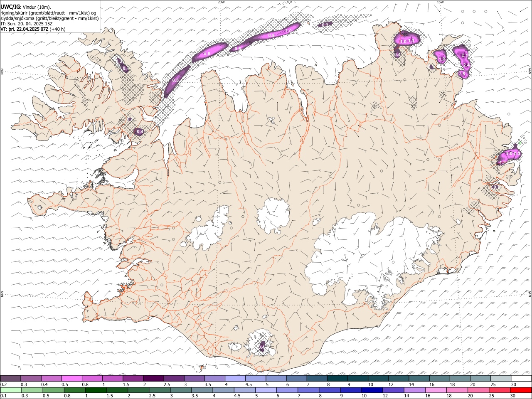Pick the white 30 swatch, top legend row
The width and height of the screenshot is (532, 399).
(521, 378)
